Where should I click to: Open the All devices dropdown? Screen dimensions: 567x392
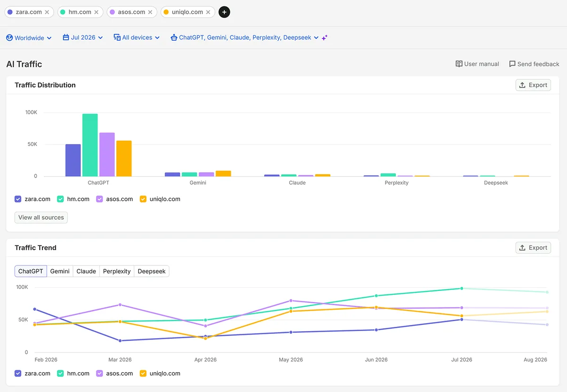(137, 37)
